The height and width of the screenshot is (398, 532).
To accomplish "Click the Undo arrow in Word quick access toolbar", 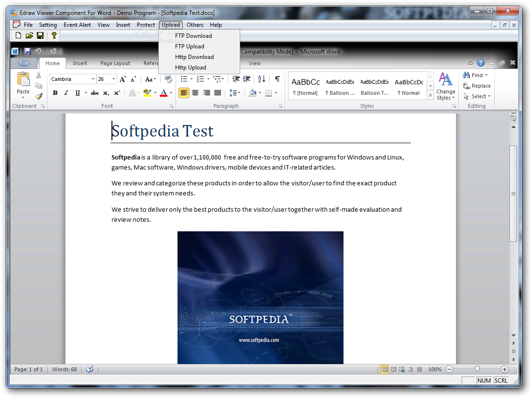I will [38, 51].
